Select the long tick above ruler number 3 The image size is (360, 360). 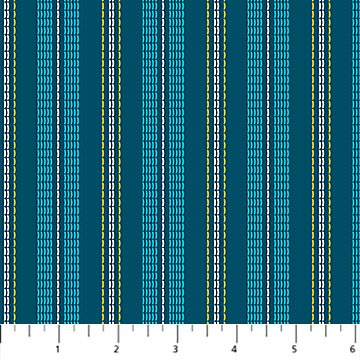click(x=177, y=333)
